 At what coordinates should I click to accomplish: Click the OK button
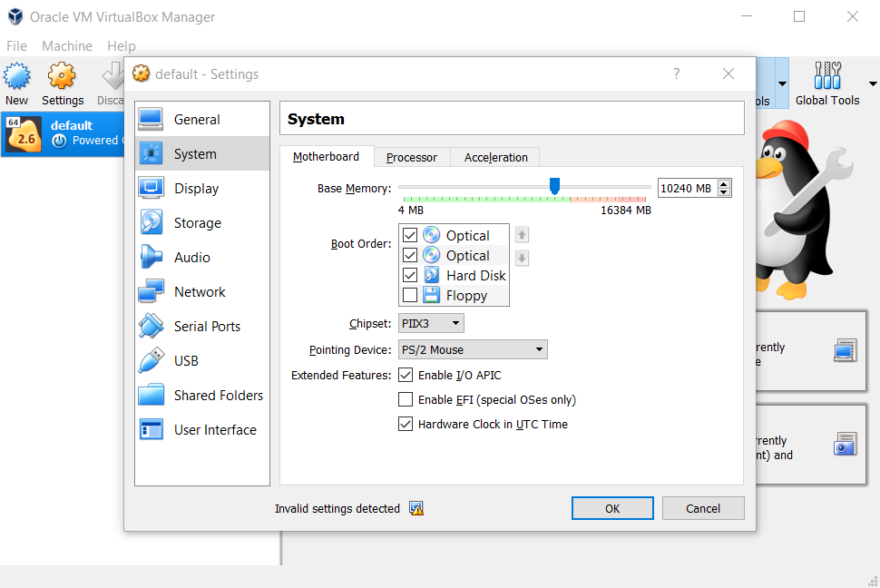(612, 508)
